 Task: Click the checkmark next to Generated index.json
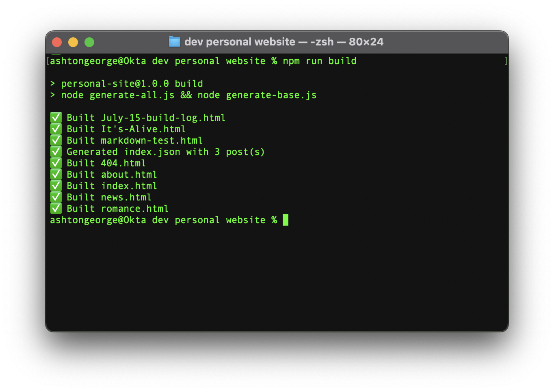tap(56, 152)
